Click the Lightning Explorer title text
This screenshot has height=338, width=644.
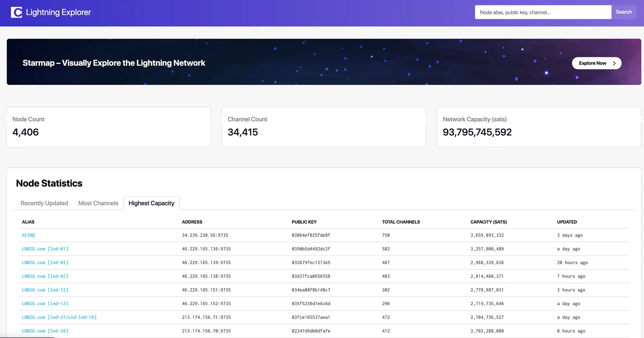tap(58, 12)
